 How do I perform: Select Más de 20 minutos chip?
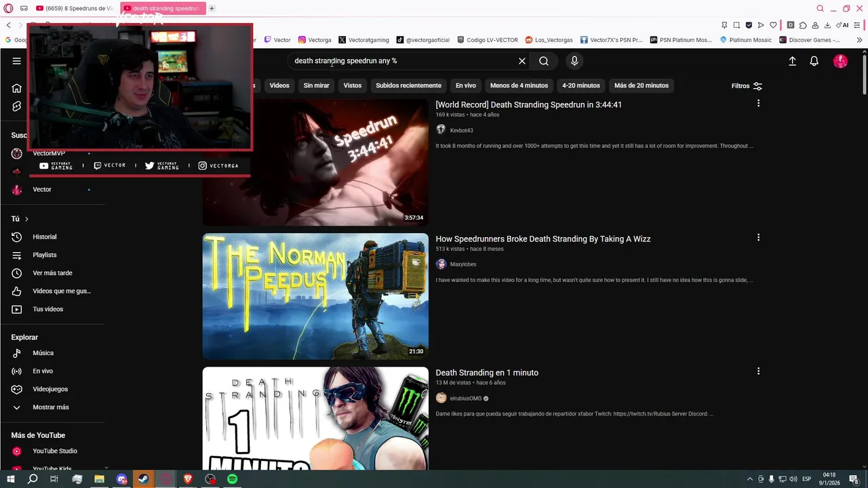642,85
